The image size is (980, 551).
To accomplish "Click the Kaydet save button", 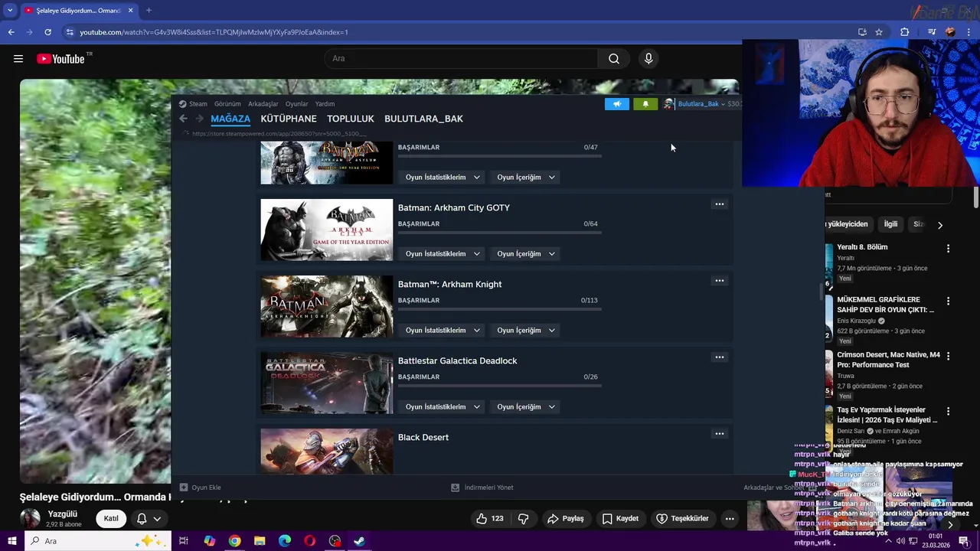I will click(x=620, y=519).
